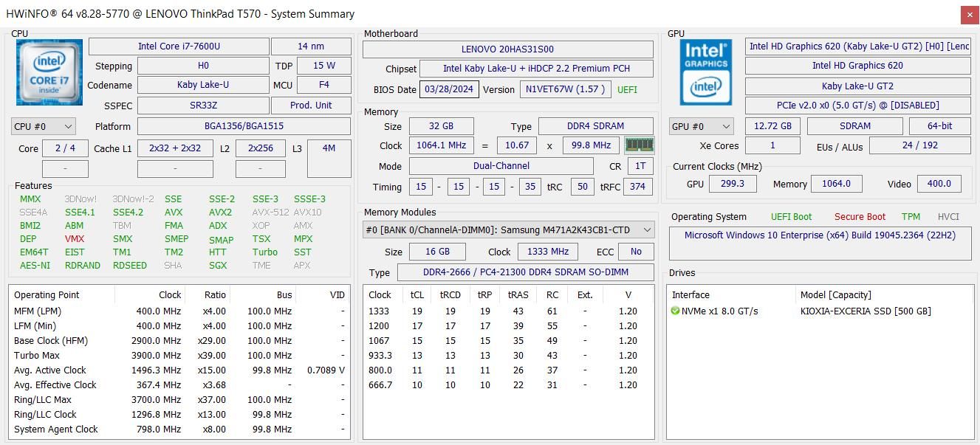Click the Core count value "2 / 4"
The height and width of the screenshot is (445, 980).
point(65,148)
